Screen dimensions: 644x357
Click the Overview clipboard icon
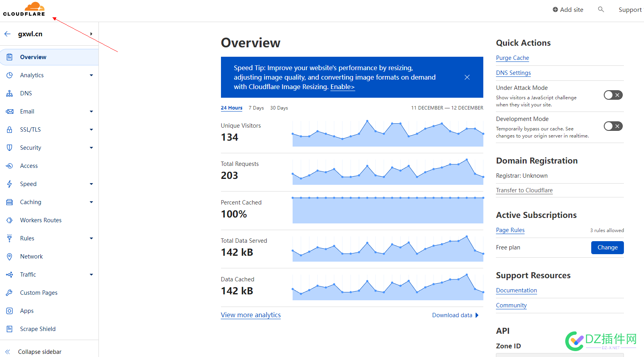point(9,57)
